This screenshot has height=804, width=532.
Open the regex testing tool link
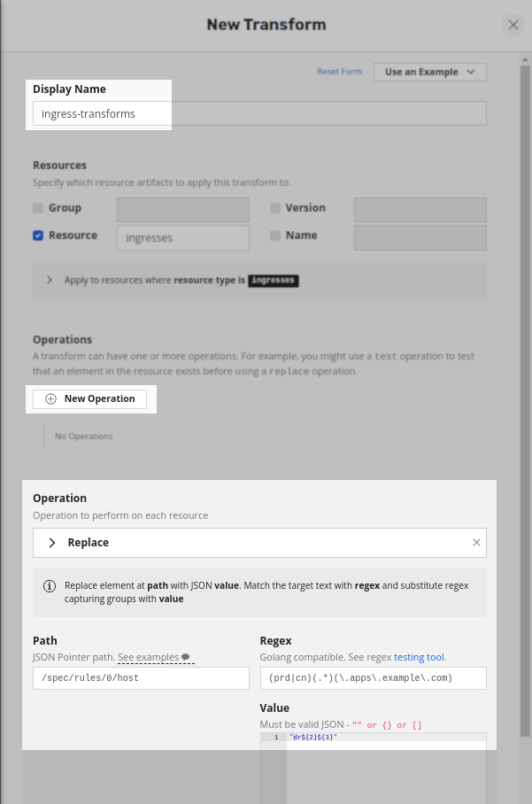coord(419,657)
